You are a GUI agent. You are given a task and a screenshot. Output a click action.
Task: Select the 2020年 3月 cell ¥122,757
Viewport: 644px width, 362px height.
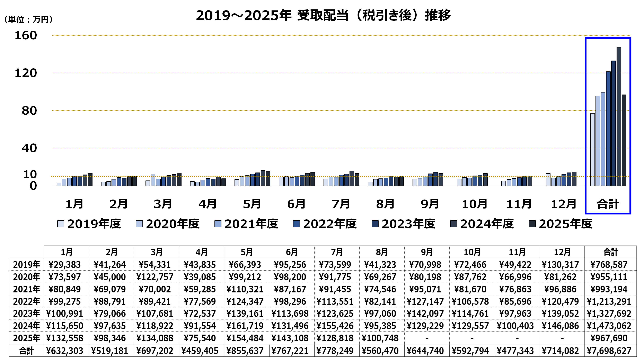(x=155, y=277)
